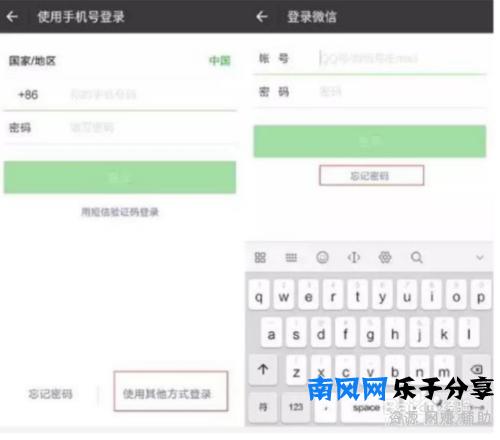
Task: Focus 密码 field on phone login screen
Action: [152, 128]
